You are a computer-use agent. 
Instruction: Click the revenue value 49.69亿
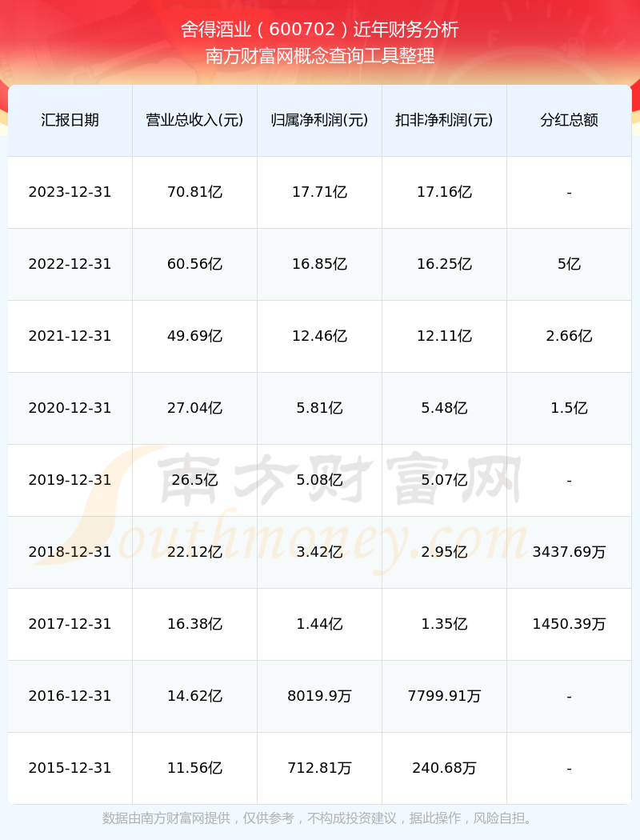click(194, 336)
